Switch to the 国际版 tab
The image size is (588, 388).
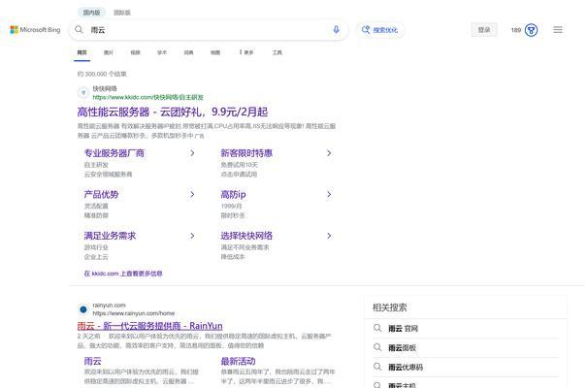click(x=122, y=13)
